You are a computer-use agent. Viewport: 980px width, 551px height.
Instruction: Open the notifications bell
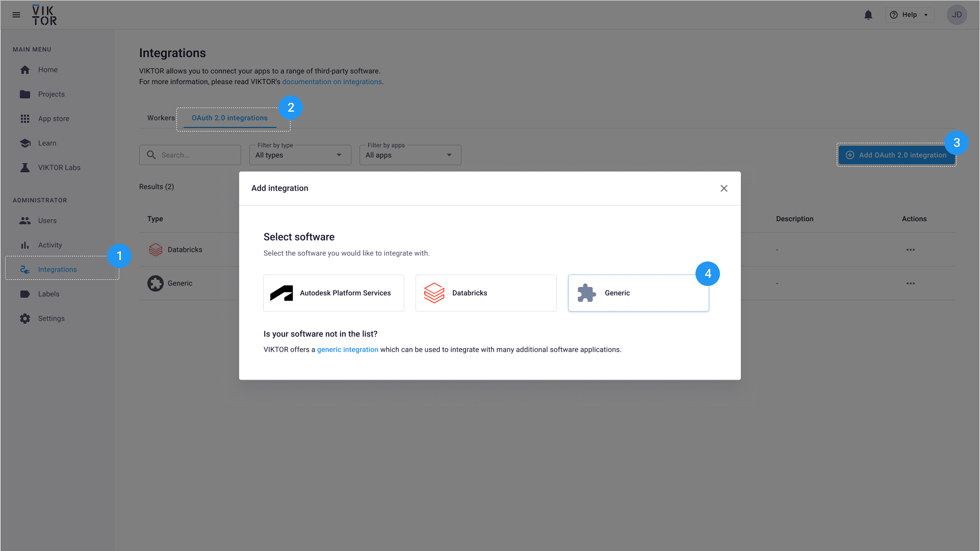868,15
